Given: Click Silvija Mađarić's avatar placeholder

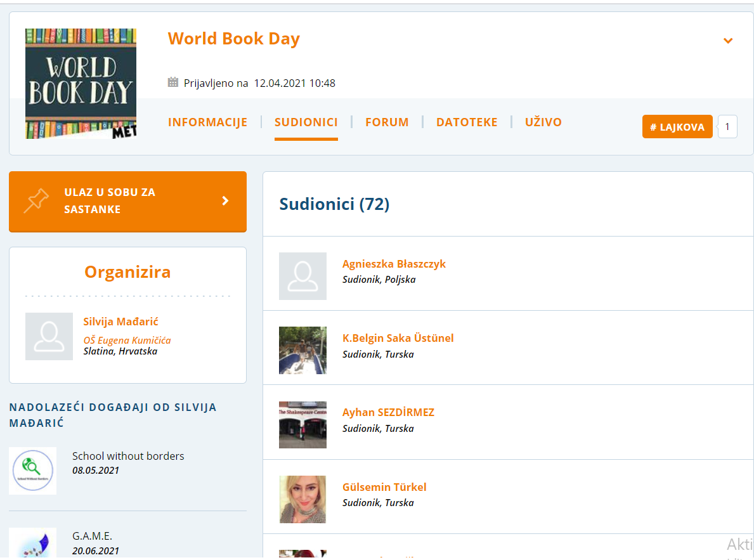Looking at the screenshot, I should click(49, 336).
